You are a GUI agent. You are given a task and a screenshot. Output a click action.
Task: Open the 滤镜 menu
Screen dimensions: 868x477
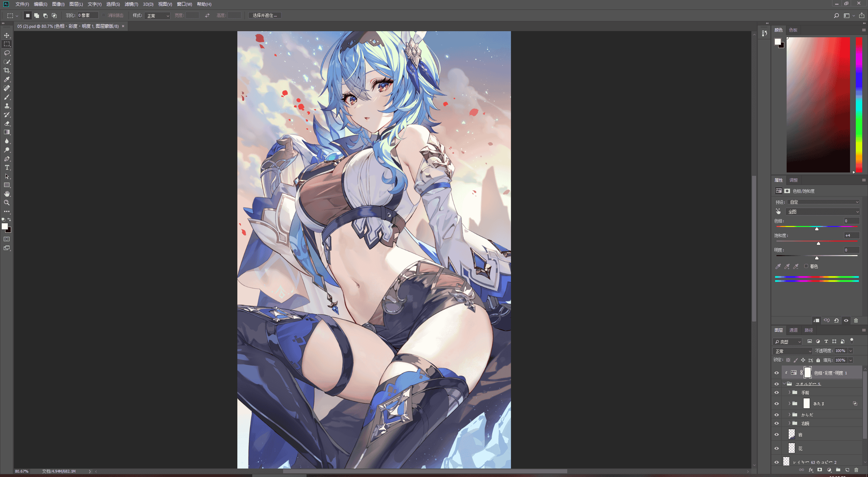(131, 4)
